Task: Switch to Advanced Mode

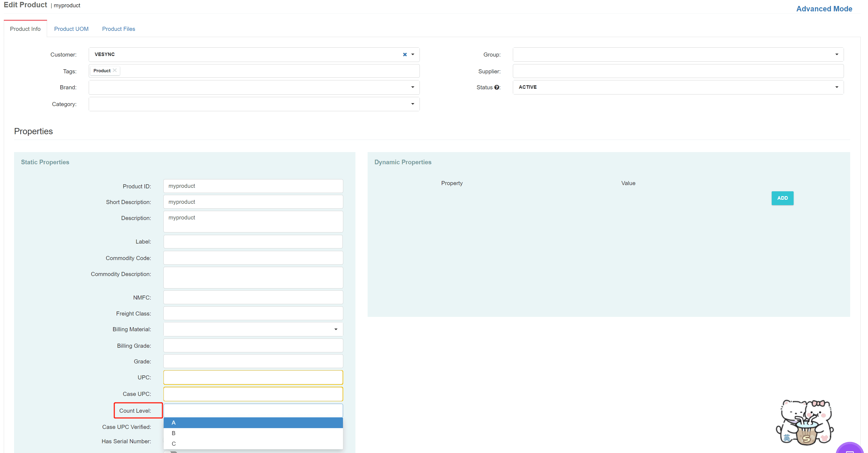Action: point(824,9)
